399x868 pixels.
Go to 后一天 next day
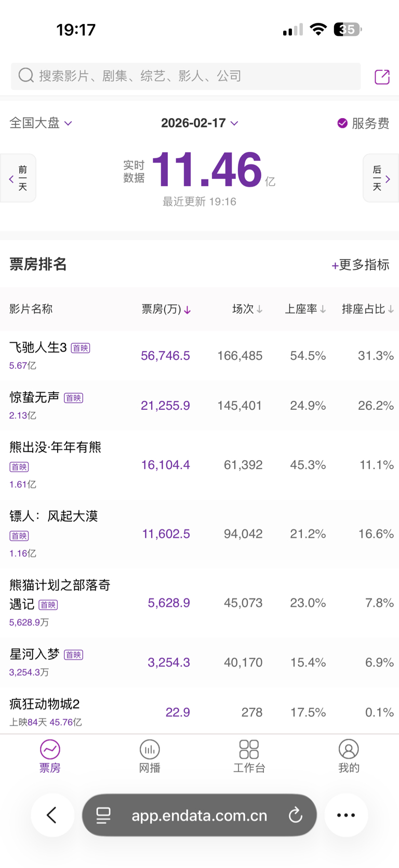click(381, 178)
